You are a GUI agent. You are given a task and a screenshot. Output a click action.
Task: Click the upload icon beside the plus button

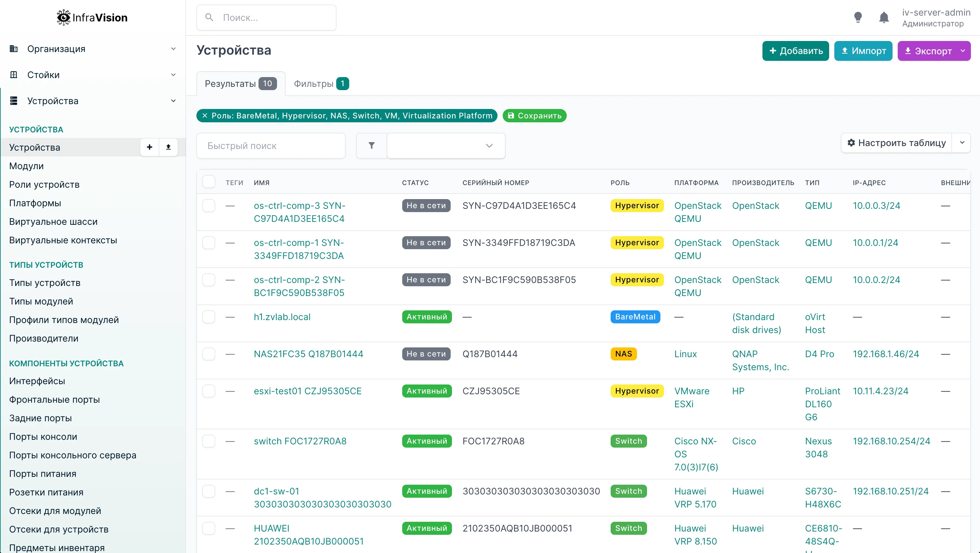(x=168, y=147)
